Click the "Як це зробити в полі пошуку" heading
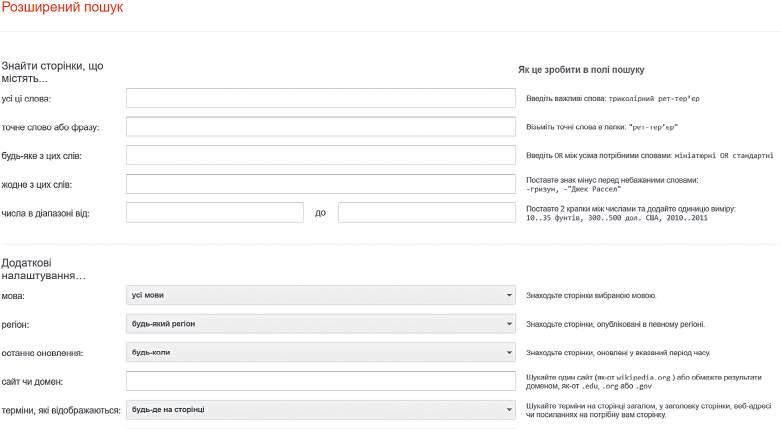This screenshot has height=429, width=781. pyautogui.click(x=581, y=70)
